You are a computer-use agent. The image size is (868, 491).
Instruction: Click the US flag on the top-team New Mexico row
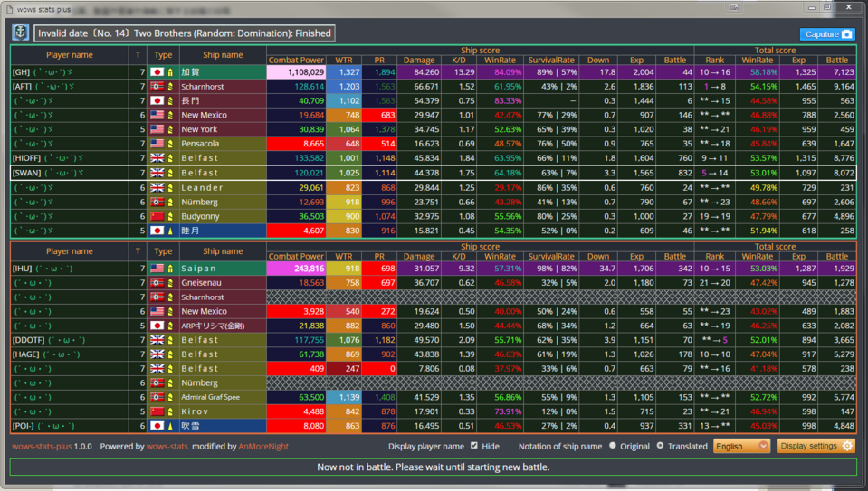157,115
